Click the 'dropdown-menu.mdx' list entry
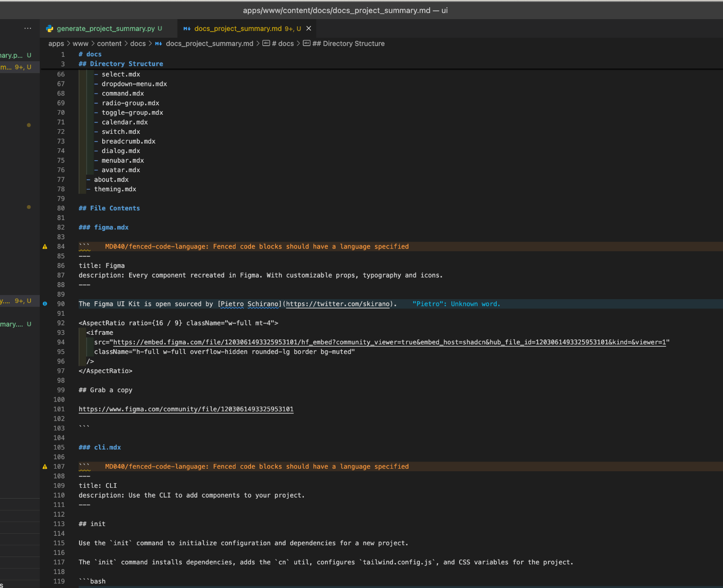Screen dimensions: 723x588 [x=134, y=84]
